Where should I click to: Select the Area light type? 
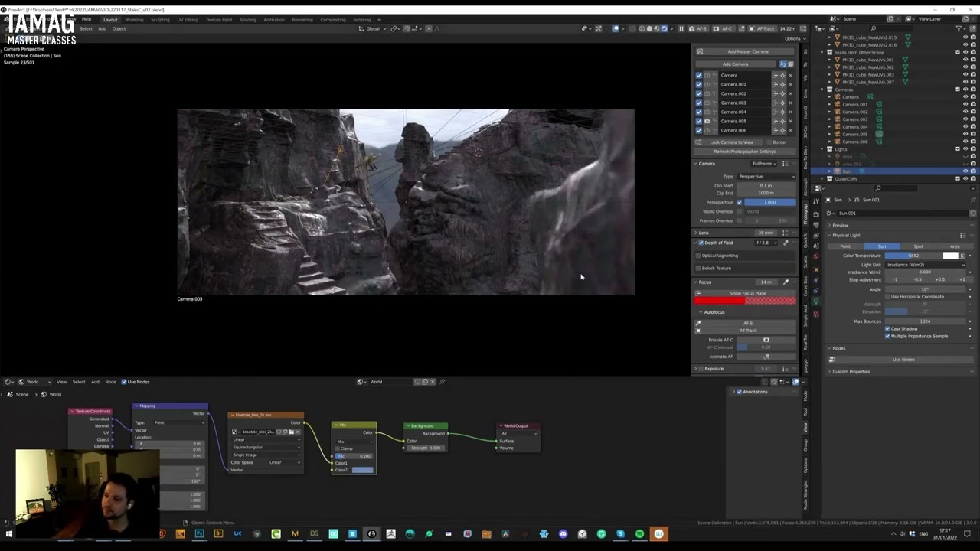click(954, 246)
